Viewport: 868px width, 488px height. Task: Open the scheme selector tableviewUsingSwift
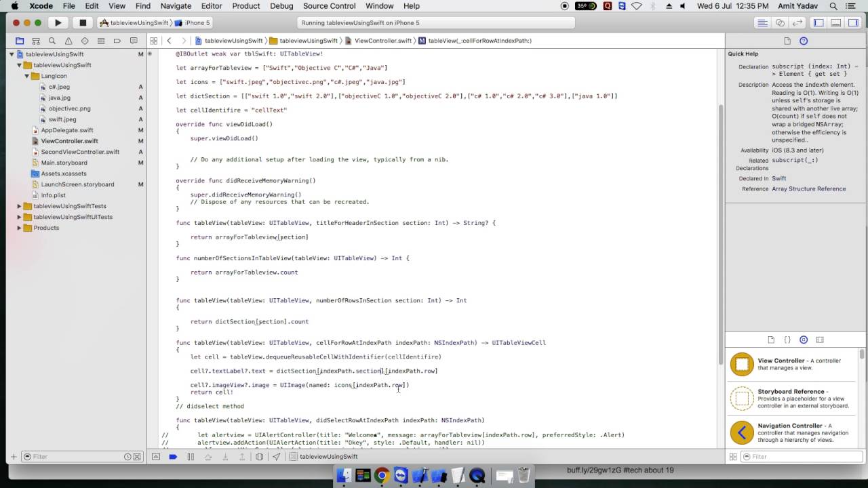click(134, 22)
